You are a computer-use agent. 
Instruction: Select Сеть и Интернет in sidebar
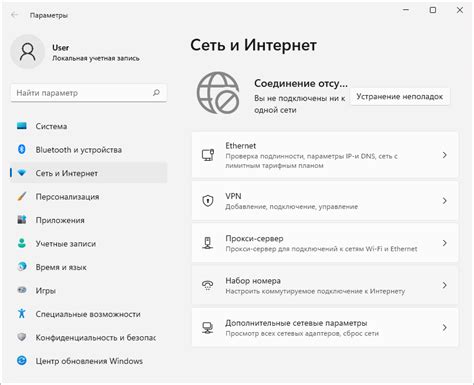[89, 173]
